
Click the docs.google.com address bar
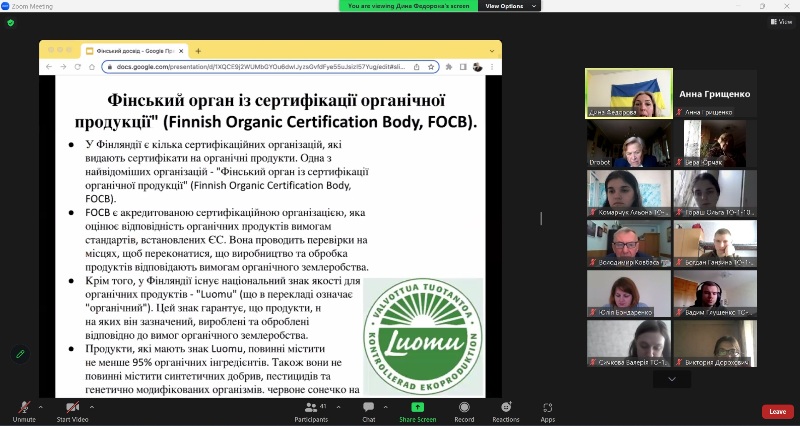point(260,67)
